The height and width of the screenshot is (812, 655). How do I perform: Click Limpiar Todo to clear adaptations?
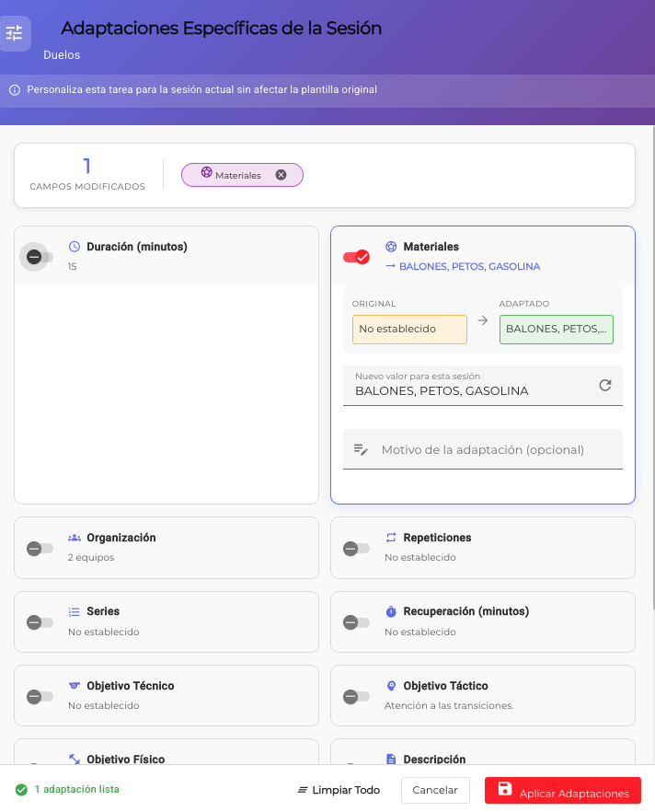339,790
